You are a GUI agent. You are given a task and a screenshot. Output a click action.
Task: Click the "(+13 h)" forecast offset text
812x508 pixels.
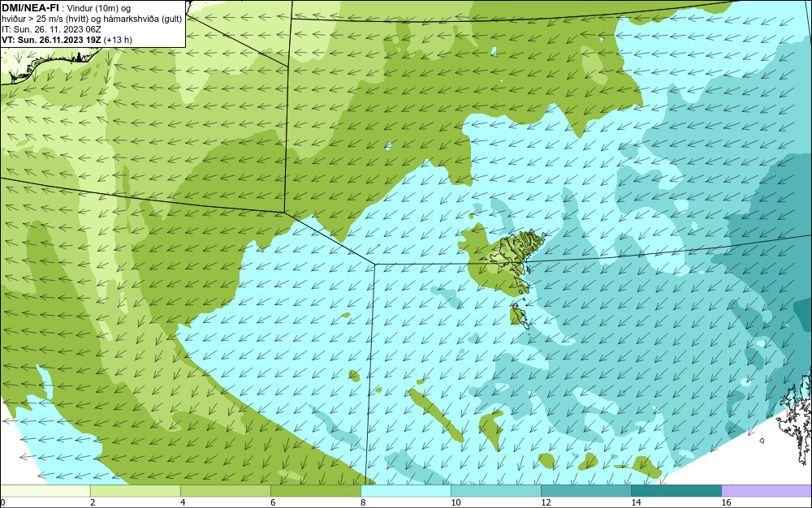point(118,40)
